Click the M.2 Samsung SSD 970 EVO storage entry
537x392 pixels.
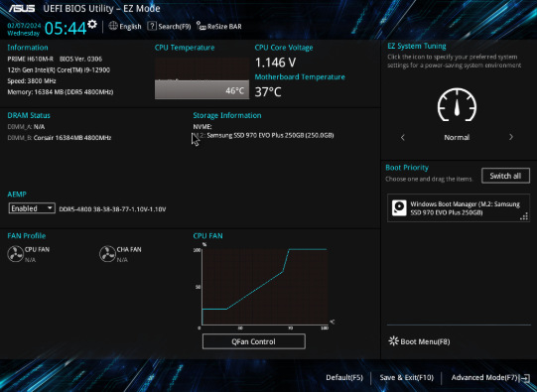264,135
